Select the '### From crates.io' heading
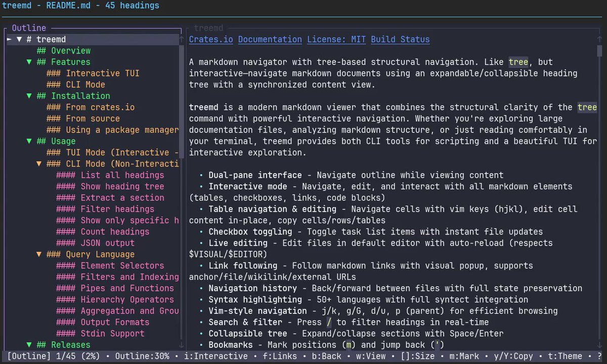The image size is (607, 364). [91, 107]
